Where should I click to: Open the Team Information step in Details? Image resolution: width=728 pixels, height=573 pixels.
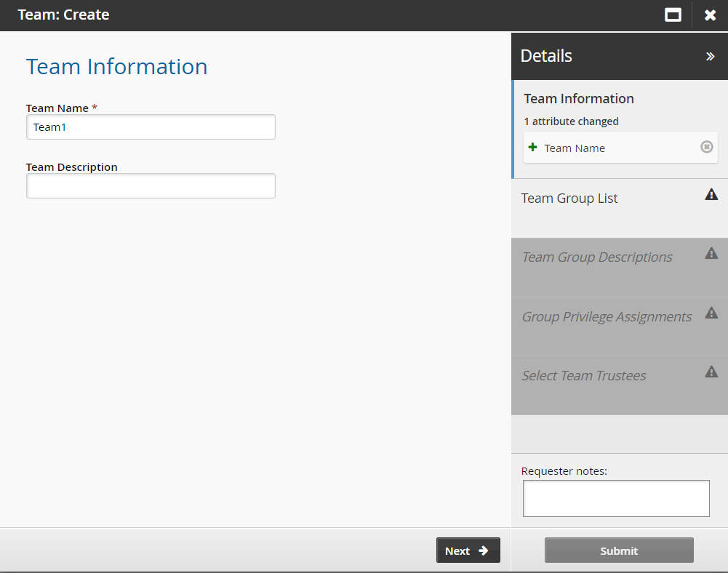click(x=579, y=99)
